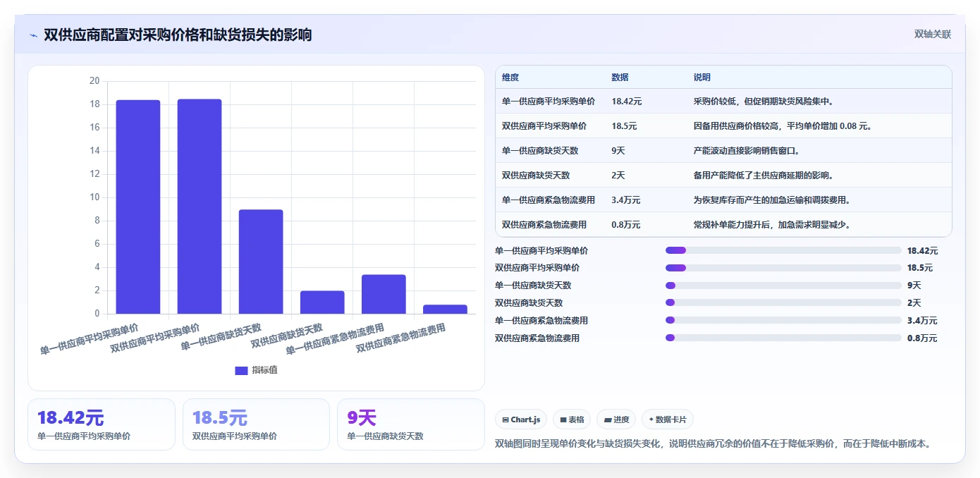980x478 pixels.
Task: Click the 数据 column header
Action: [x=620, y=78]
